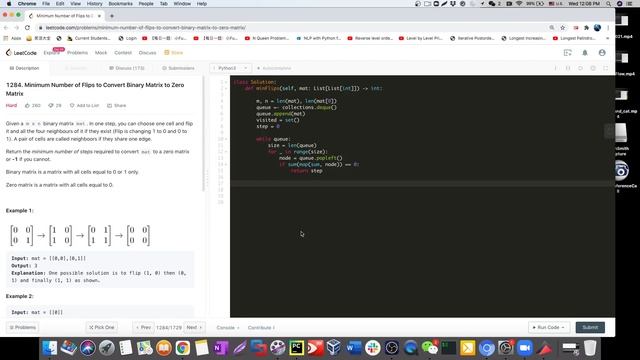Open Microsoft Word from the dock
640x360 pixels.
(353, 348)
